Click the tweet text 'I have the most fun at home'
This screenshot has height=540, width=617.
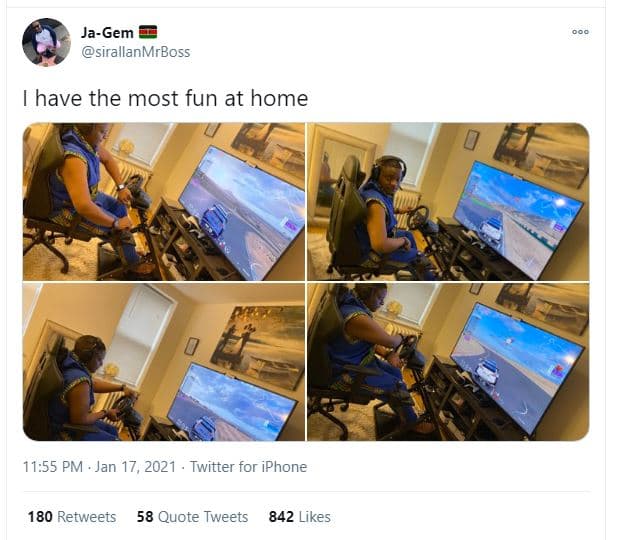165,98
